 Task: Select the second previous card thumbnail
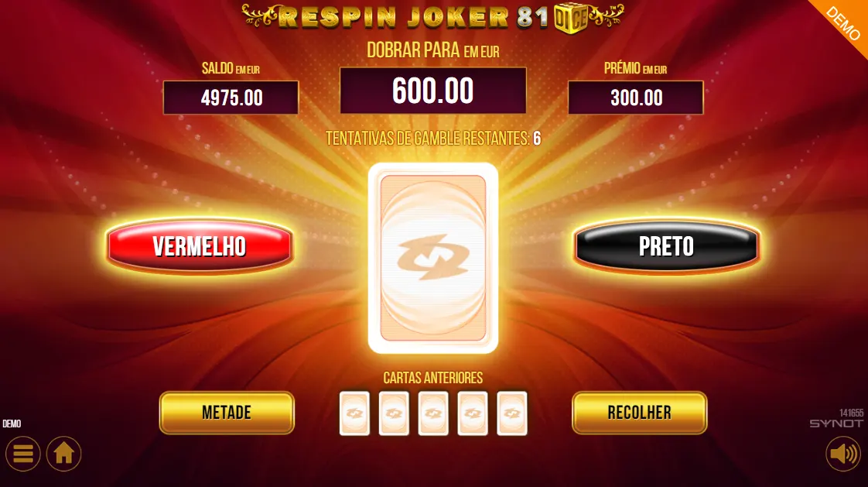click(394, 413)
